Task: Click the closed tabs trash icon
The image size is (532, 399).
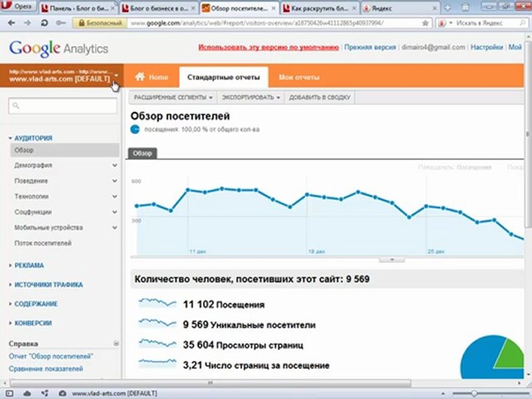Action: pyautogui.click(x=466, y=7)
